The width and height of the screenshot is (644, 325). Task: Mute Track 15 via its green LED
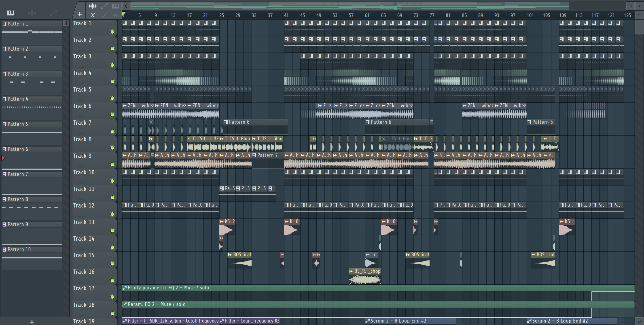(x=112, y=264)
